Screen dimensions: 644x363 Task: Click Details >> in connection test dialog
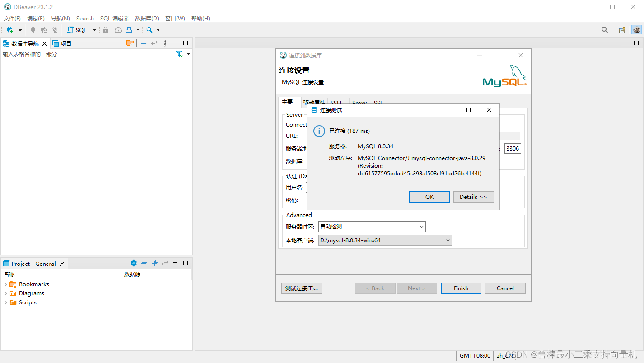pos(473,197)
